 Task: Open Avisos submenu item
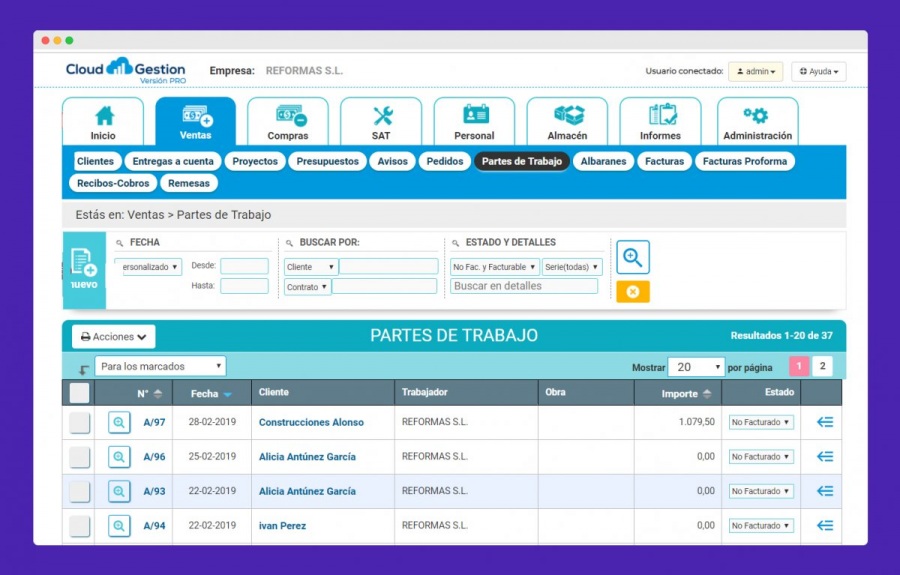pos(393,161)
